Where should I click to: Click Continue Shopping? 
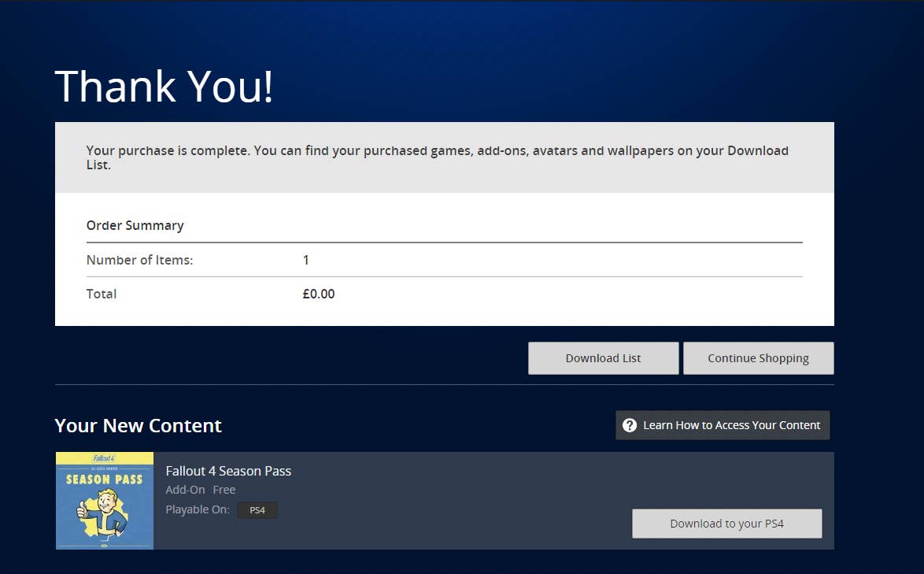click(x=757, y=357)
